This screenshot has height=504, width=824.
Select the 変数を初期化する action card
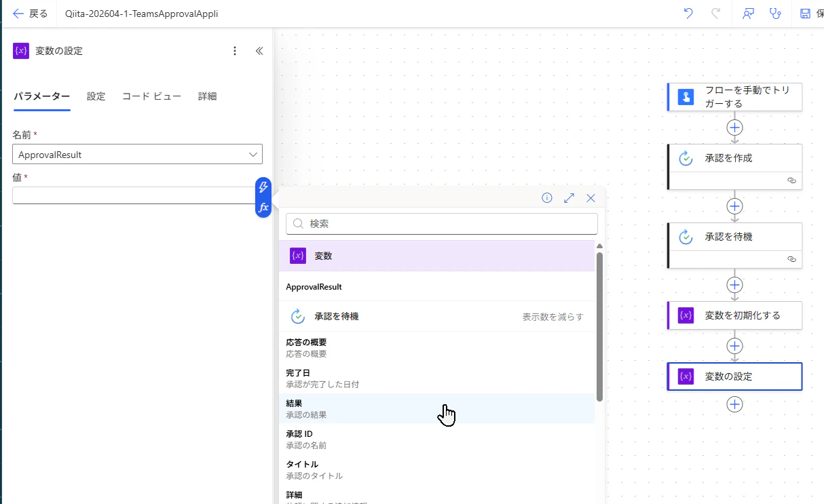click(x=735, y=315)
